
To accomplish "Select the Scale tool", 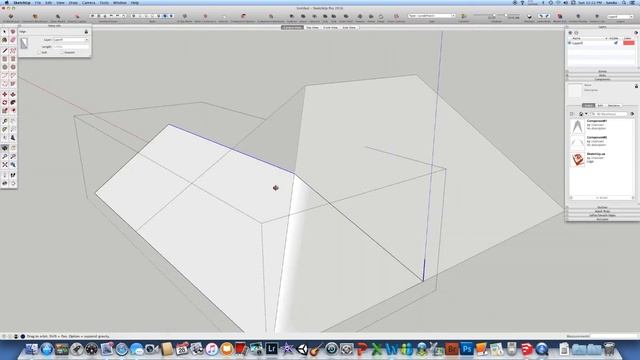I will (4, 111).
